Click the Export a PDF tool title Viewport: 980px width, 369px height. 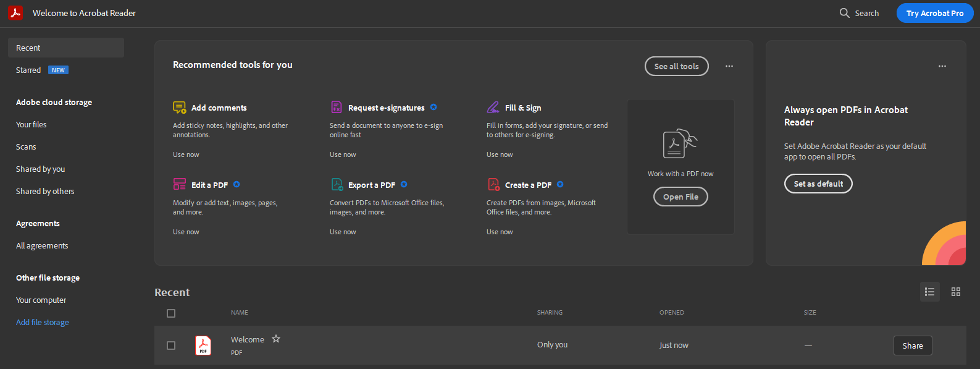coord(372,185)
